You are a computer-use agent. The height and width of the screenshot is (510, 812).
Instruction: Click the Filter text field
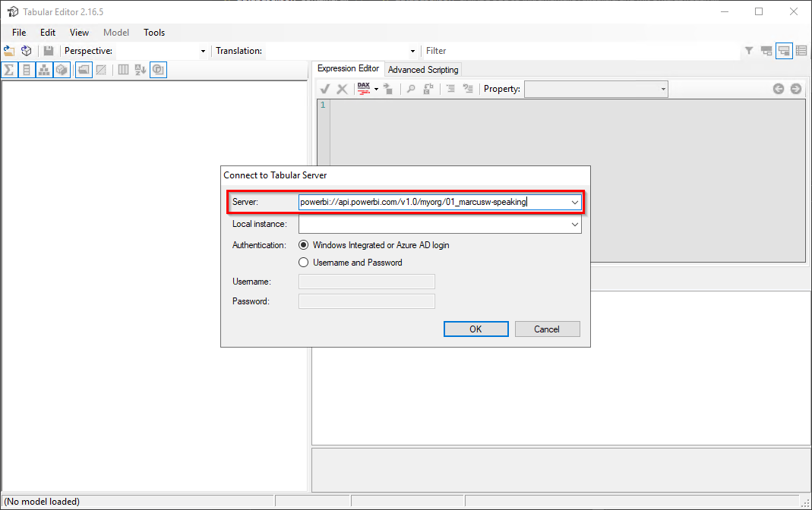pyautogui.click(x=582, y=51)
